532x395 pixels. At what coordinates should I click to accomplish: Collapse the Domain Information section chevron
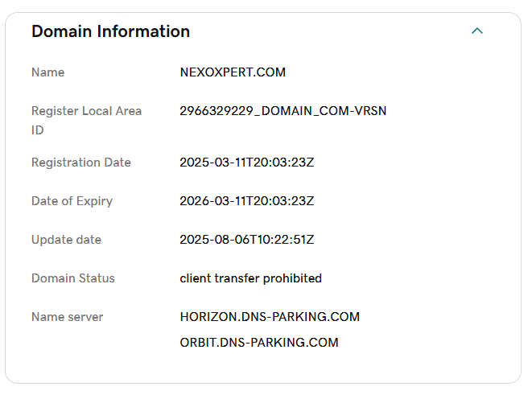click(x=477, y=31)
